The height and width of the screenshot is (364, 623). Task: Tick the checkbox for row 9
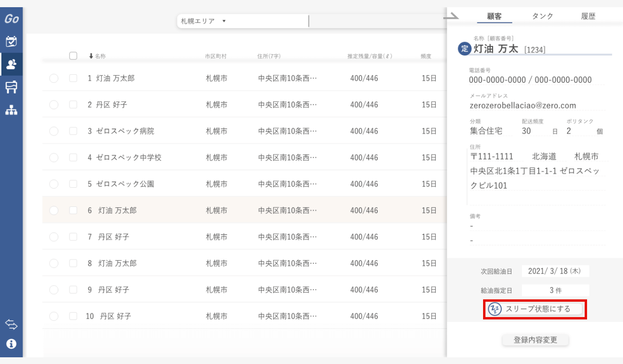click(x=73, y=289)
